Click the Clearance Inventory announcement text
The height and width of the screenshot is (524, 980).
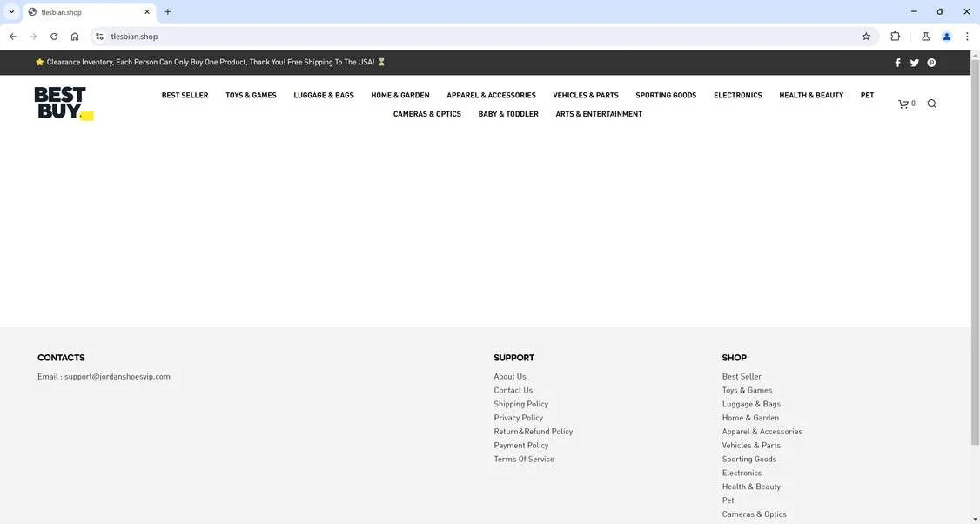pos(211,63)
